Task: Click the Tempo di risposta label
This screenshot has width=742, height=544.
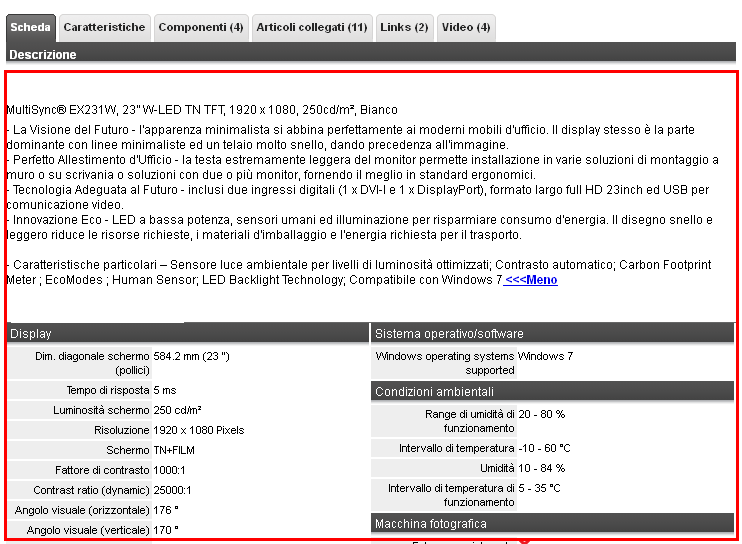Action: pyautogui.click(x=108, y=390)
